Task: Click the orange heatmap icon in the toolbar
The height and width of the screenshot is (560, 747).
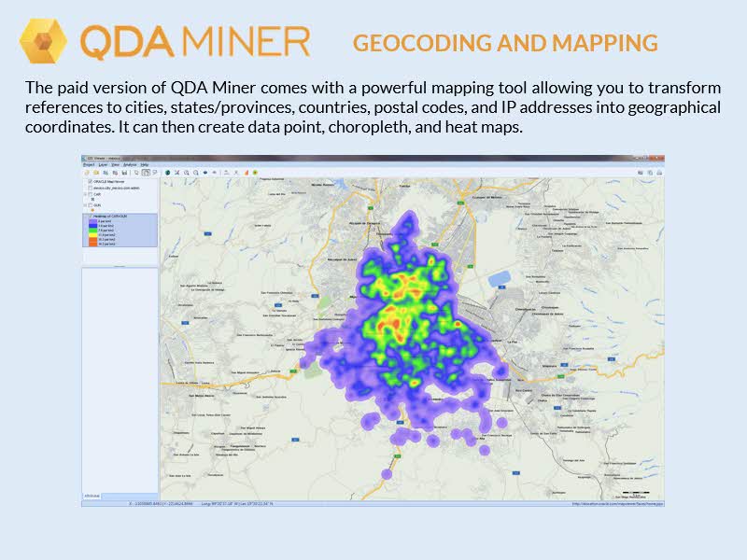Action: [247, 173]
